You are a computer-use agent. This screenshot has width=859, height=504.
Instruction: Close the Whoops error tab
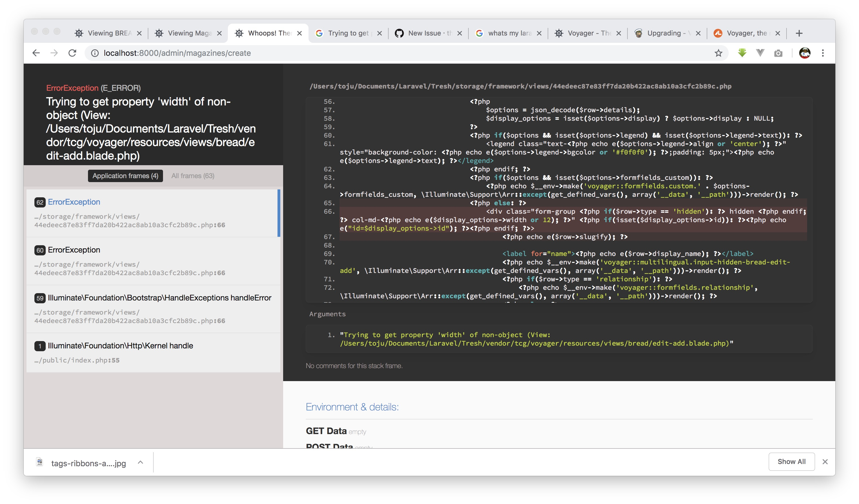pos(299,33)
